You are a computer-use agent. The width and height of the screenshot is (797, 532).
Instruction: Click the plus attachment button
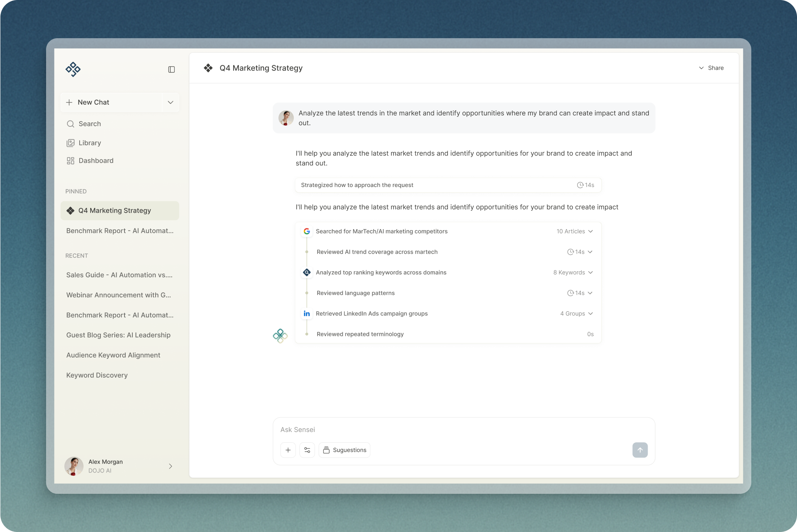point(288,450)
